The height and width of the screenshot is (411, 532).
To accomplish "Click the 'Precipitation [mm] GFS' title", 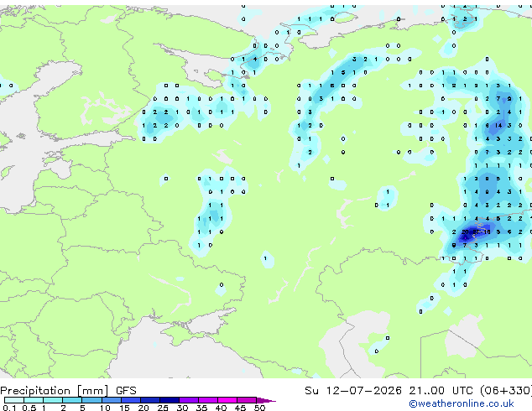I will [68, 391].
